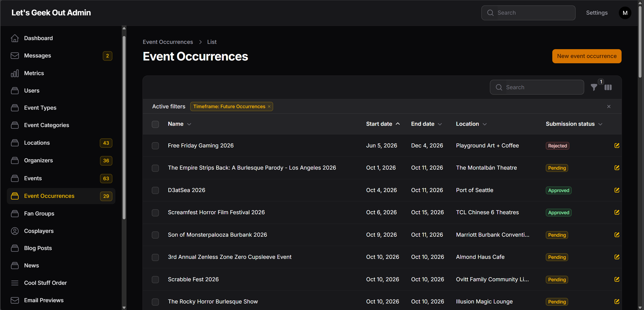Open the Metrics bar chart icon

[15, 73]
